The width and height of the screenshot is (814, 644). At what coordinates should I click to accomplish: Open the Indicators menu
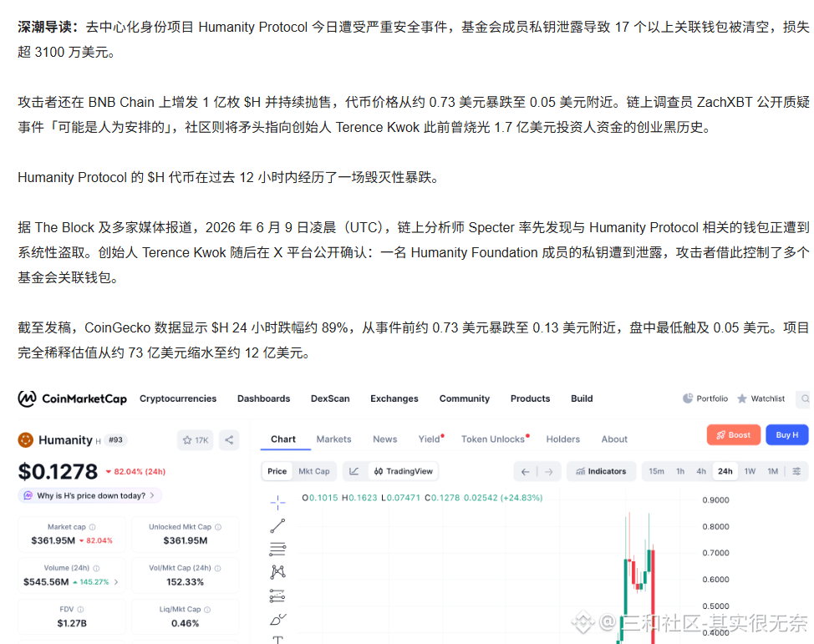coord(601,471)
